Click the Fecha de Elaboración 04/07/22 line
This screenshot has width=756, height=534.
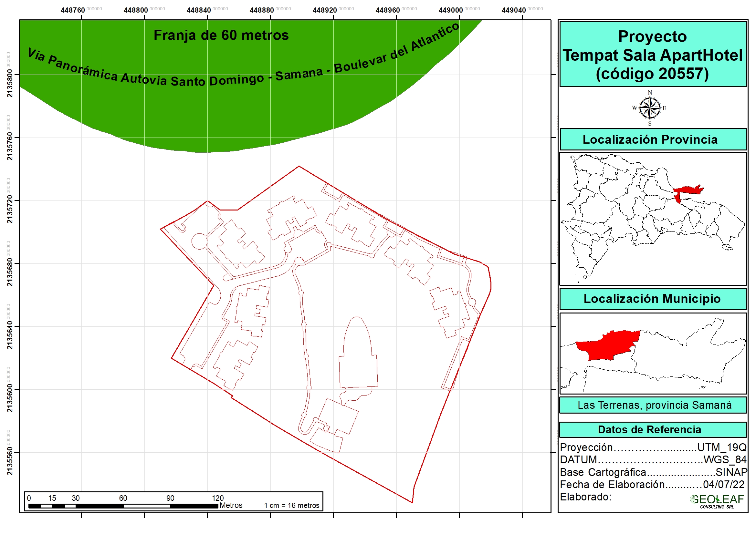(x=653, y=484)
